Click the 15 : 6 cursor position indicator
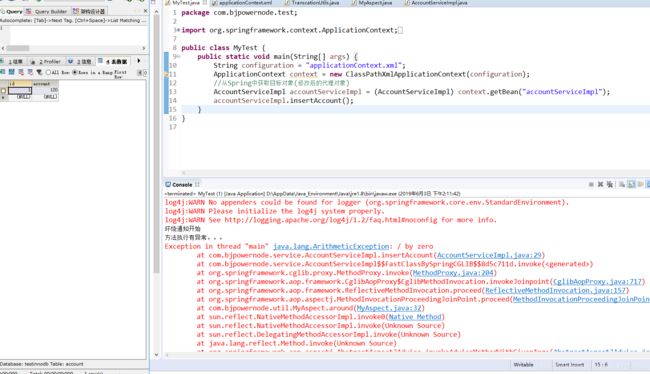 pos(601,365)
